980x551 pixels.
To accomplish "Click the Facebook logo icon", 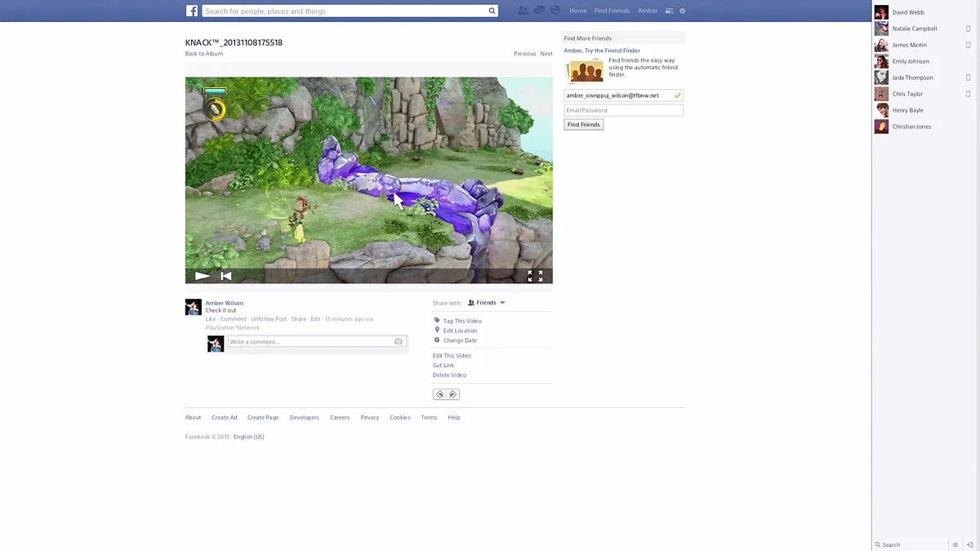I will coord(192,11).
